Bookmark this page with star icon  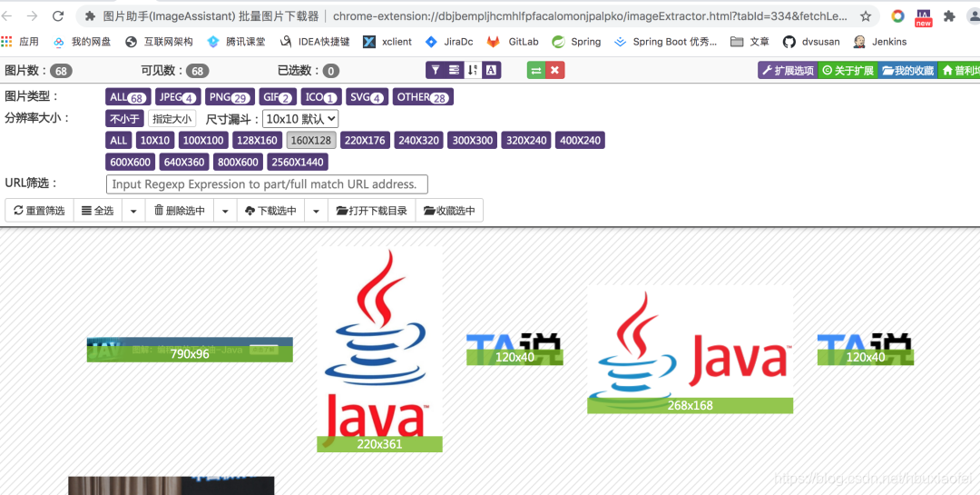(x=866, y=16)
